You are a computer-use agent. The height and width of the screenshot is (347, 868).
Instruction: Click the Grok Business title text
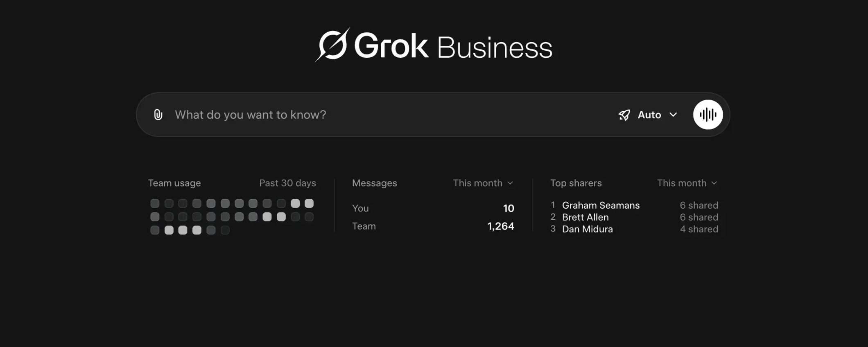click(453, 47)
